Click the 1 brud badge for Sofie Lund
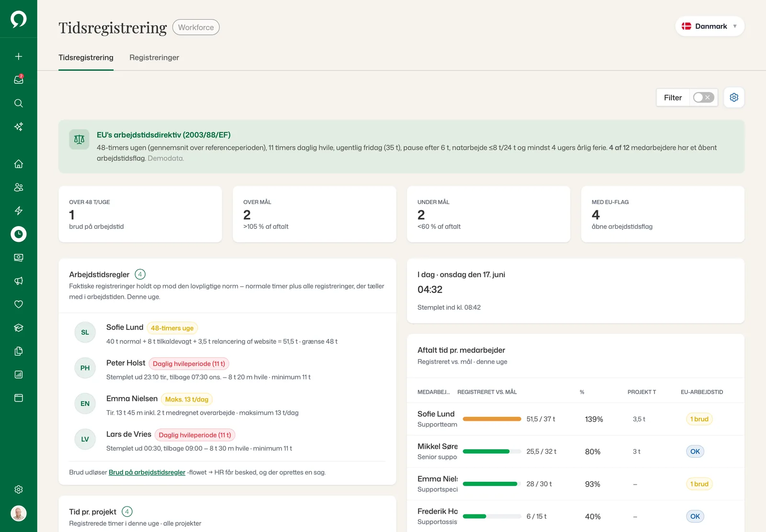The width and height of the screenshot is (766, 532). [699, 419]
